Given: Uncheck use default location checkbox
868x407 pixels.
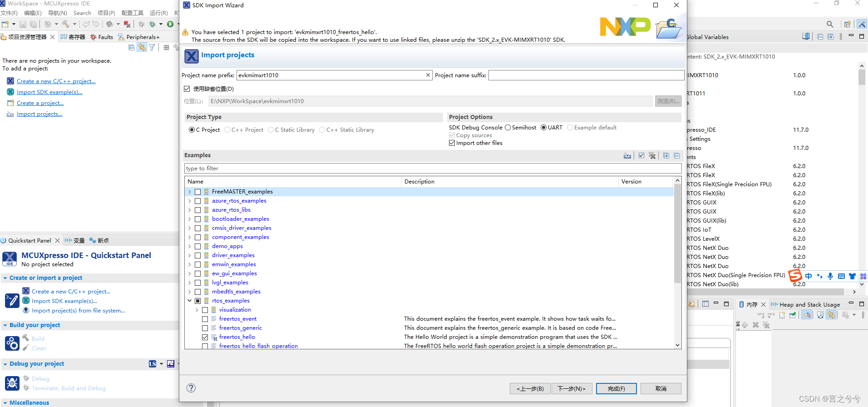Looking at the screenshot, I should click(187, 89).
